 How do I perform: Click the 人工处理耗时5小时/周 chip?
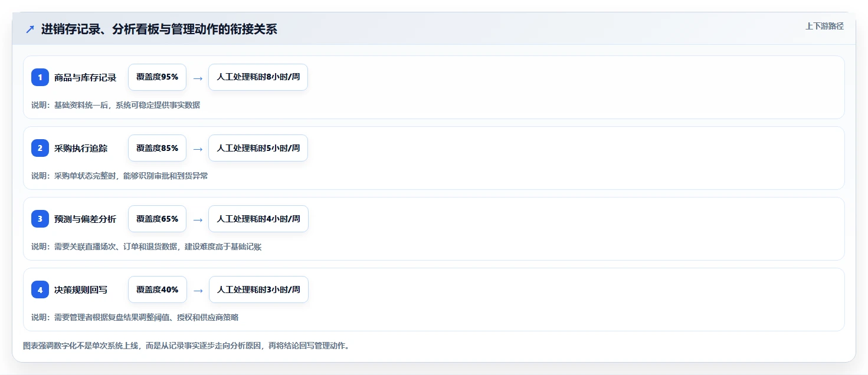(258, 148)
